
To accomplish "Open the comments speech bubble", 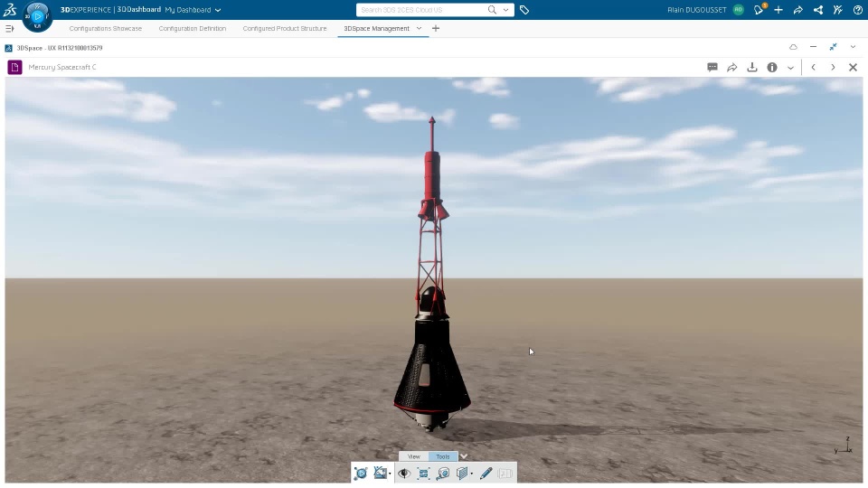I will coord(712,67).
